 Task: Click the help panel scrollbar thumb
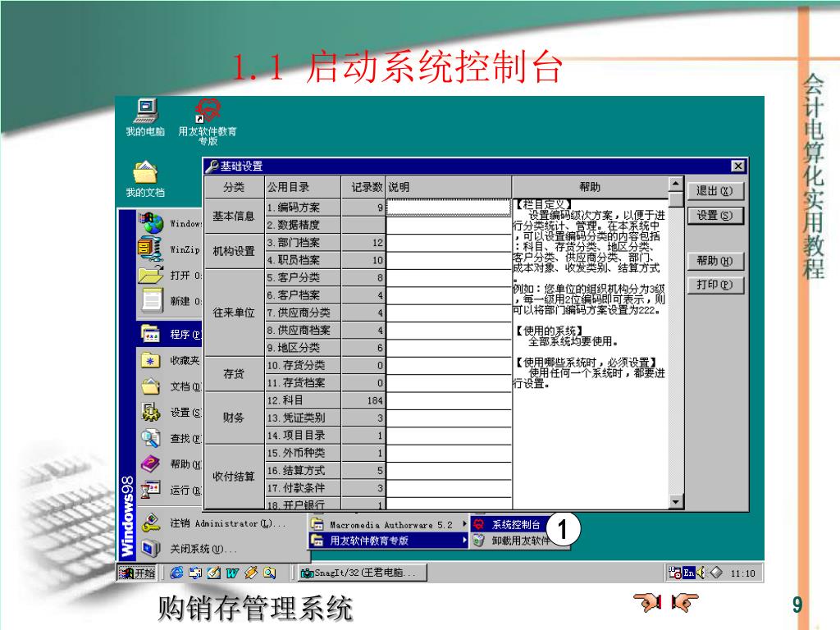(676, 200)
